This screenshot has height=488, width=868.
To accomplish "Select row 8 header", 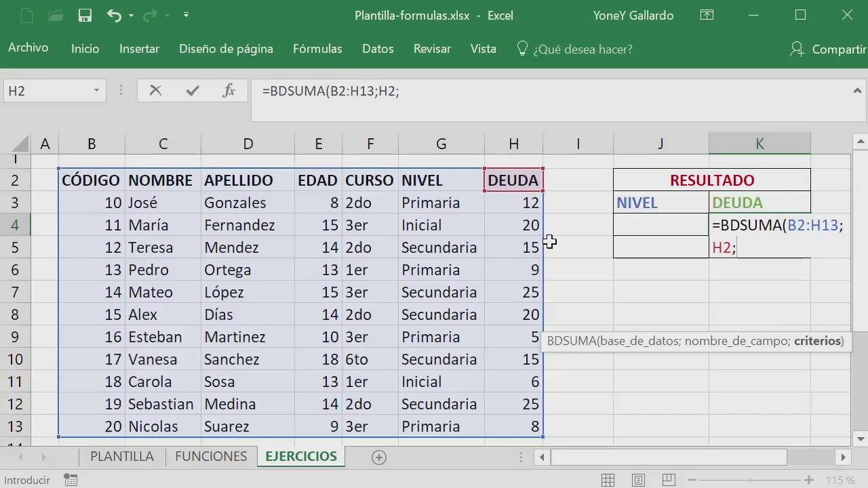I will [x=15, y=314].
